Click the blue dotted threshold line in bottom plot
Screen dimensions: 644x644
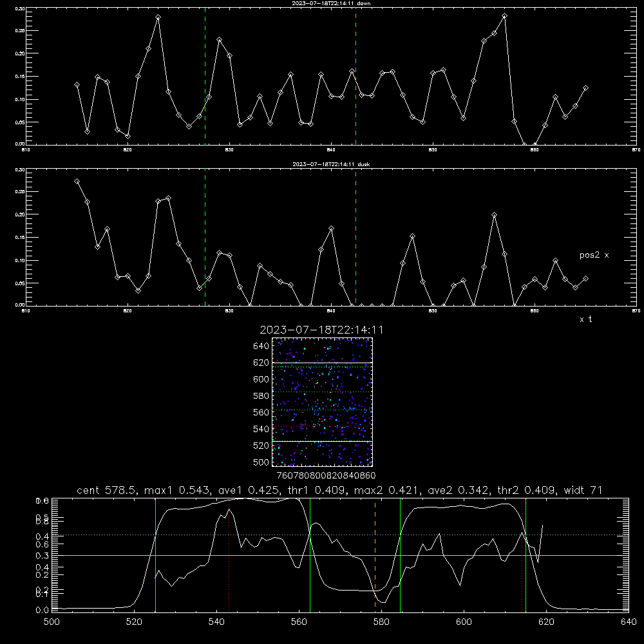click(340, 535)
